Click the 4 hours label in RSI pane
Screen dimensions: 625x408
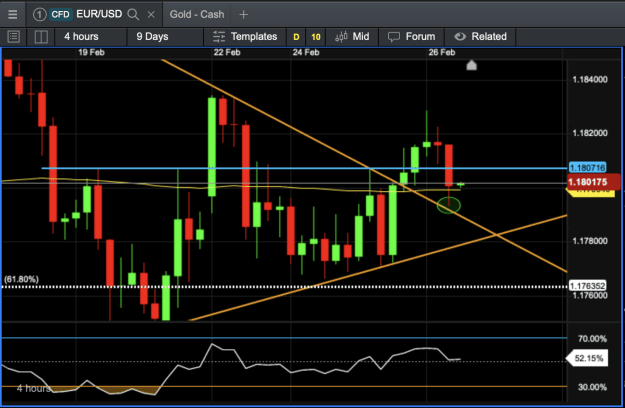tap(33, 388)
